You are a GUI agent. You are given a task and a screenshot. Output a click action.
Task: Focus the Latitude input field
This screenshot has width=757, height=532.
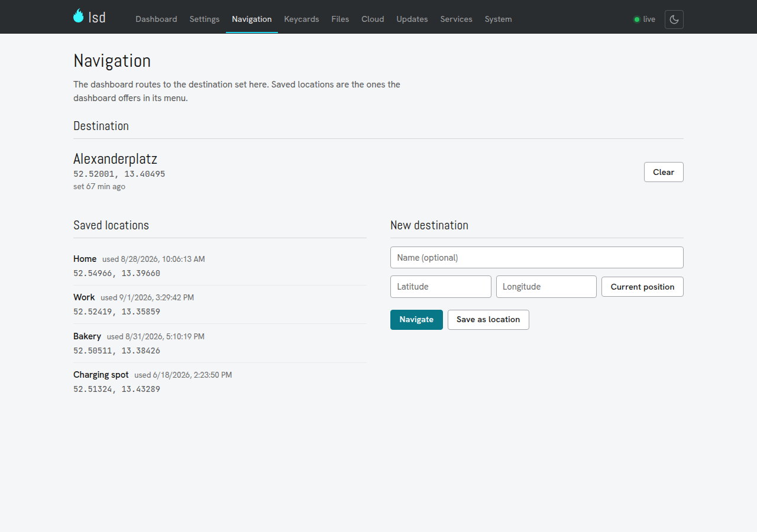pos(441,287)
